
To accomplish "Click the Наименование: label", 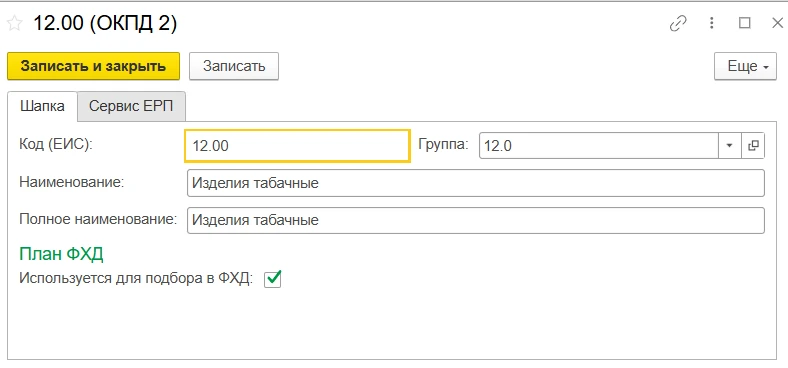I will [x=72, y=181].
